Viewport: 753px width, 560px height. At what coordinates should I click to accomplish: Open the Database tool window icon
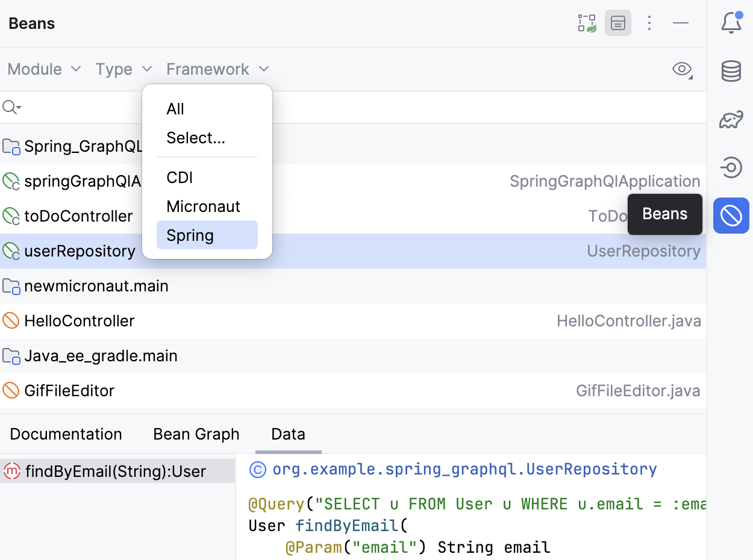(731, 71)
